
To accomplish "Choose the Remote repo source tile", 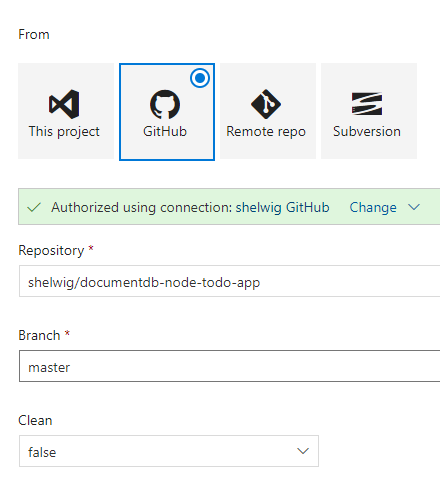I will 268,111.
